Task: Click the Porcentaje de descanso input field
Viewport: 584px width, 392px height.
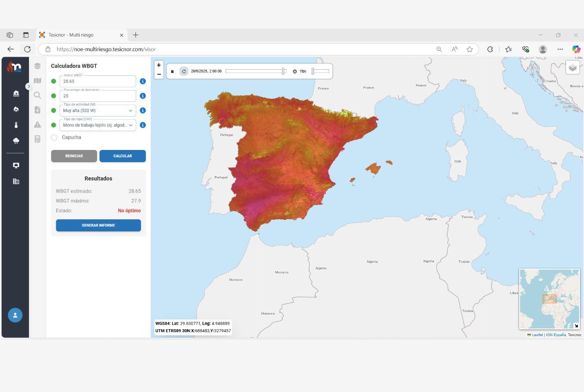Action: pos(98,96)
